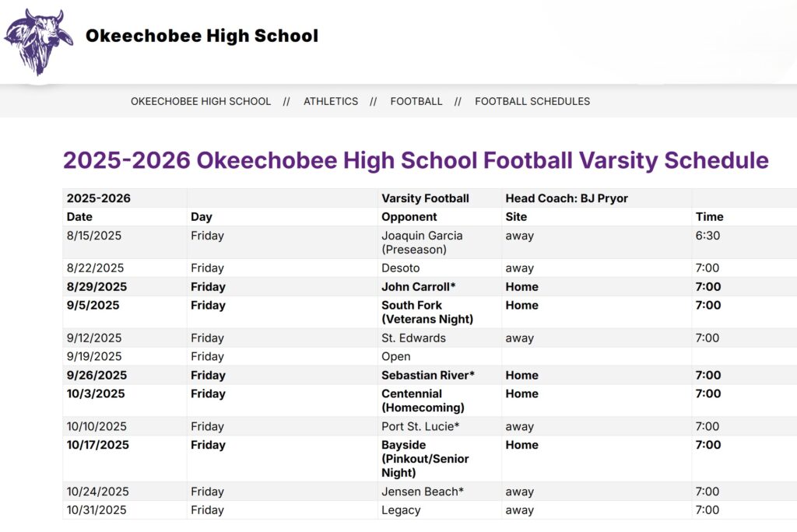This screenshot has height=532, width=797.
Task: Click the Okeechobee High School site title
Action: tap(202, 36)
